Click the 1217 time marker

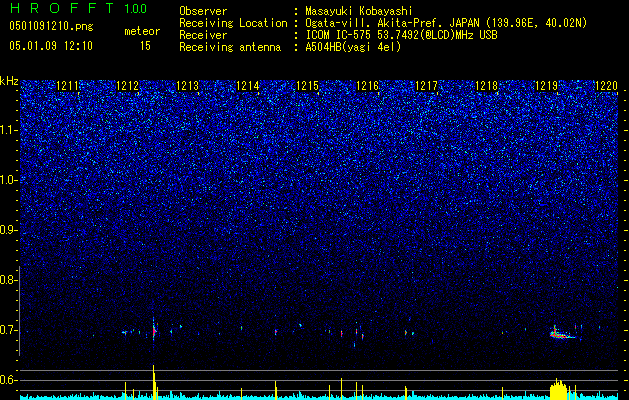coord(426,86)
